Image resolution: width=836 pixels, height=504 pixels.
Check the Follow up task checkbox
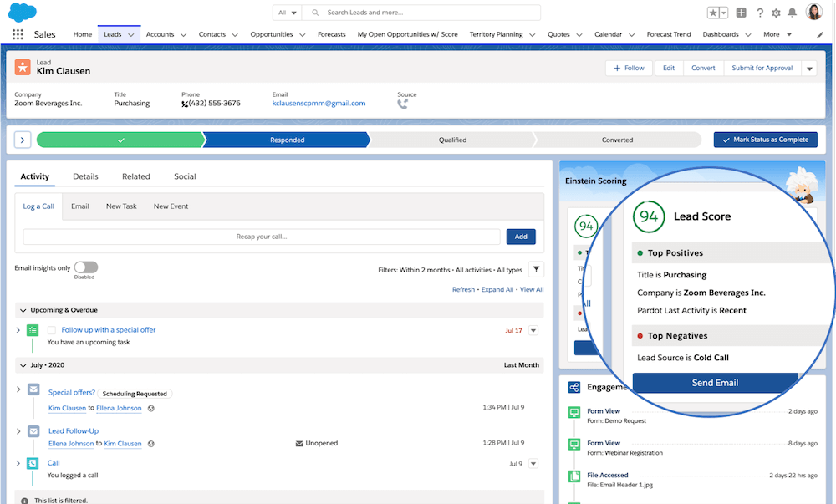coord(52,330)
